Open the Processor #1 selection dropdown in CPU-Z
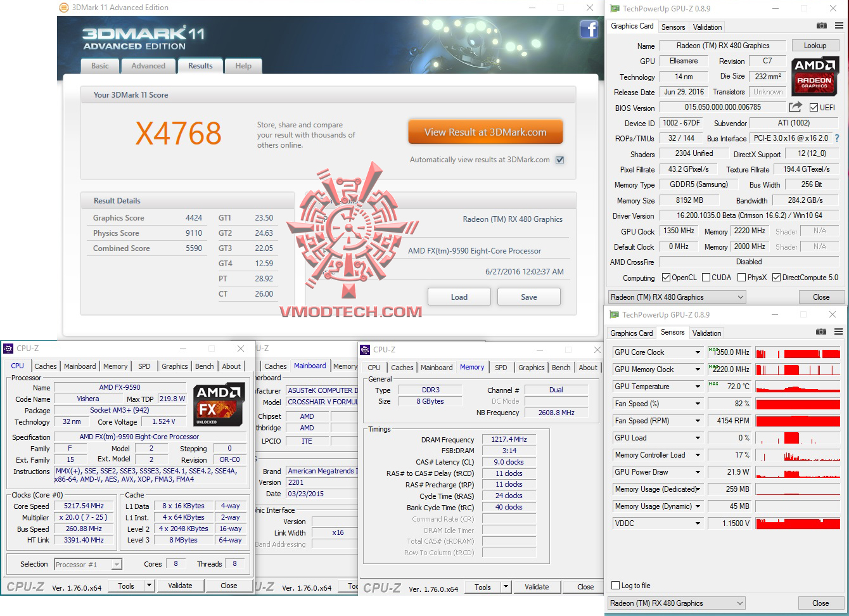 click(88, 565)
